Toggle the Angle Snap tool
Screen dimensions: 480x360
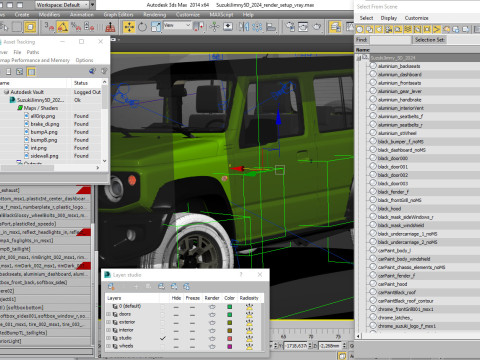[63, 27]
